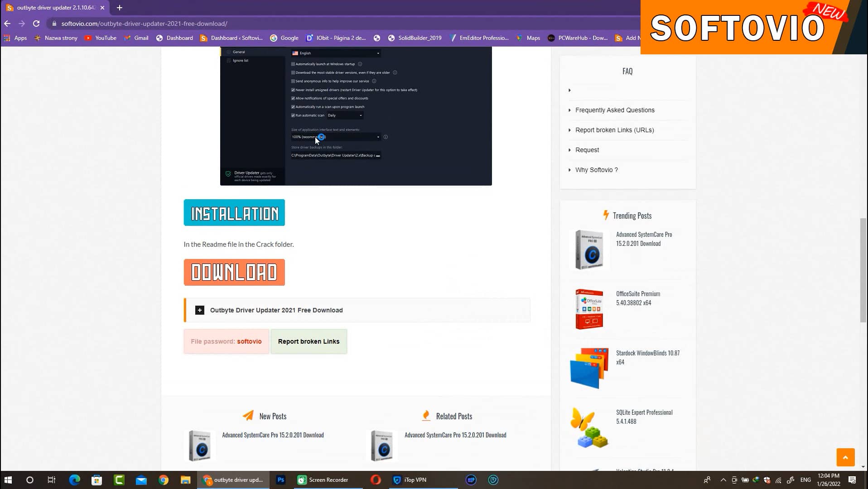
Task: Switch to iTop VPN taskbar window
Action: click(x=423, y=480)
